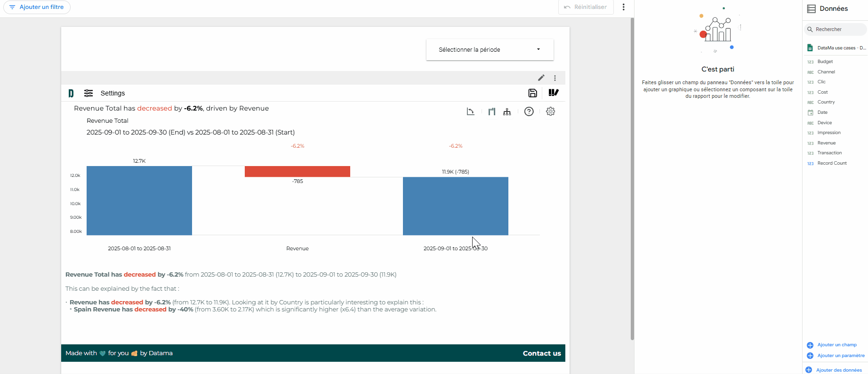868x374 pixels.
Task: Select the Country field
Action: [826, 102]
